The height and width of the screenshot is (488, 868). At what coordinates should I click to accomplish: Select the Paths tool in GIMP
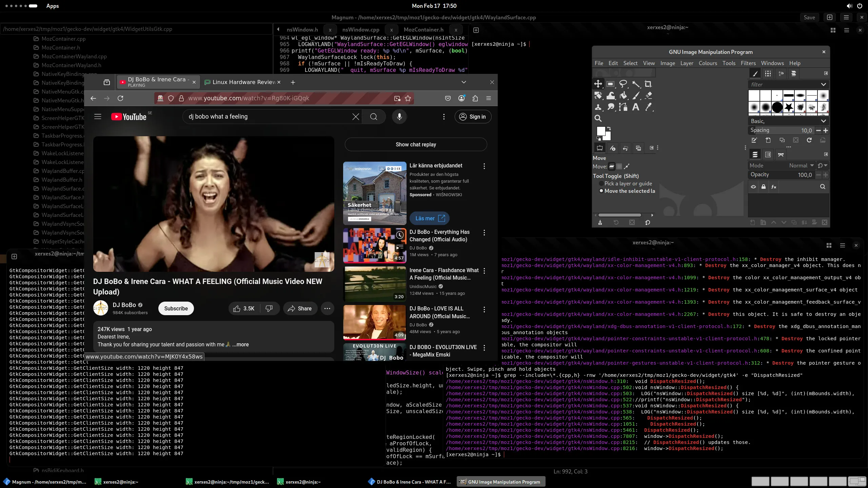623,107
